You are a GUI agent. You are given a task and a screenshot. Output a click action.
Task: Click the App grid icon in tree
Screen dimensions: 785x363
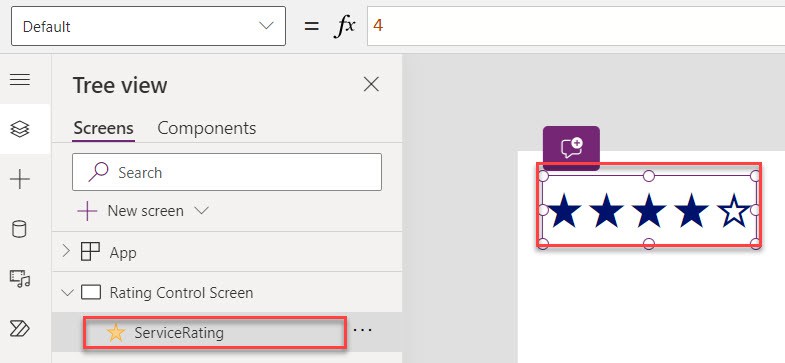point(90,252)
